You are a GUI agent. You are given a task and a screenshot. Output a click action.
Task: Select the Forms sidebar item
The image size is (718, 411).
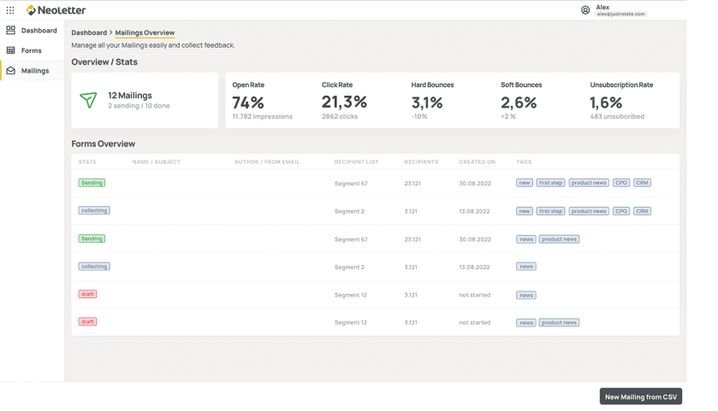tap(32, 50)
